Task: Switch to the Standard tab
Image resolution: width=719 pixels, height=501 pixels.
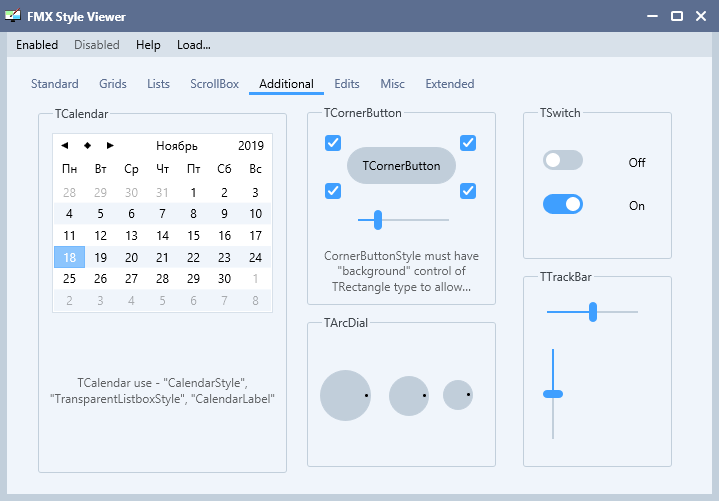Action: tap(55, 84)
